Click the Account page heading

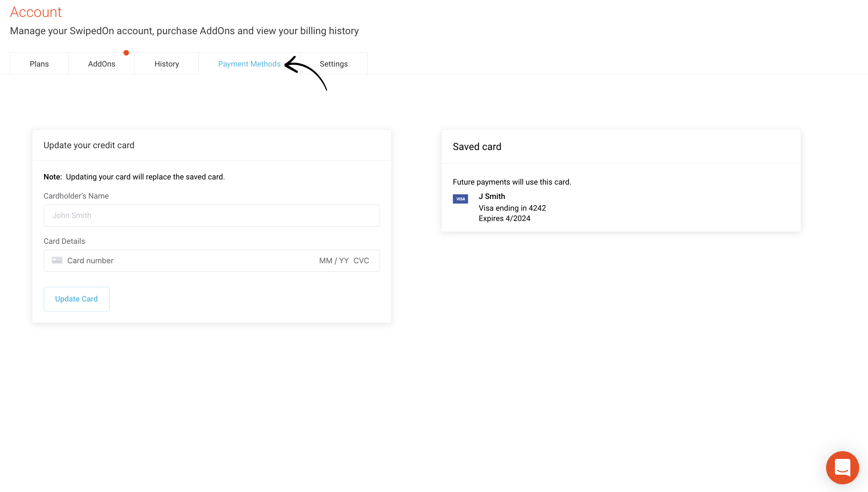pos(36,11)
